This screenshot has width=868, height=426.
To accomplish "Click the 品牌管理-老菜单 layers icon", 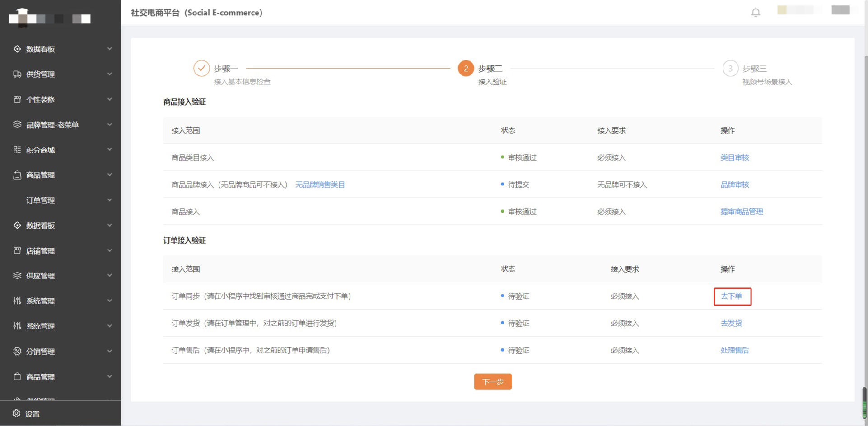I will pos(17,125).
